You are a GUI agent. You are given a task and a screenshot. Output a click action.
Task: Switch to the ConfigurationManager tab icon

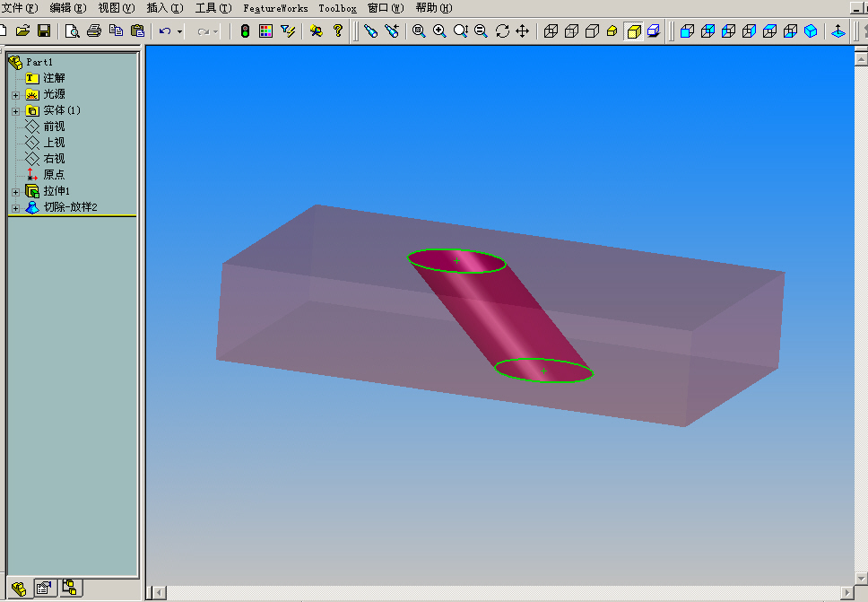click(70, 587)
